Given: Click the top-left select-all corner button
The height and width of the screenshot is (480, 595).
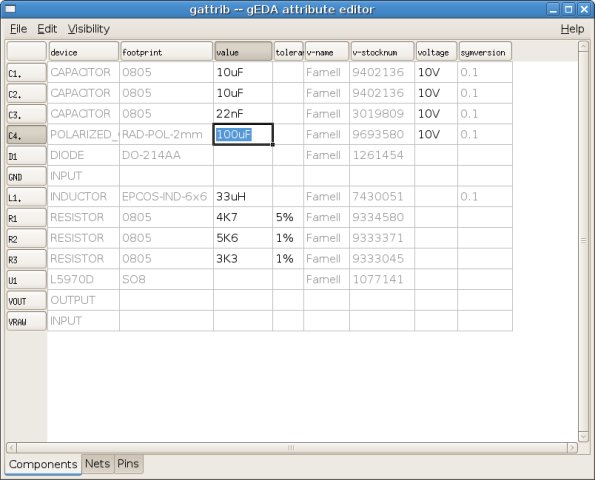Looking at the screenshot, I should (26, 52).
